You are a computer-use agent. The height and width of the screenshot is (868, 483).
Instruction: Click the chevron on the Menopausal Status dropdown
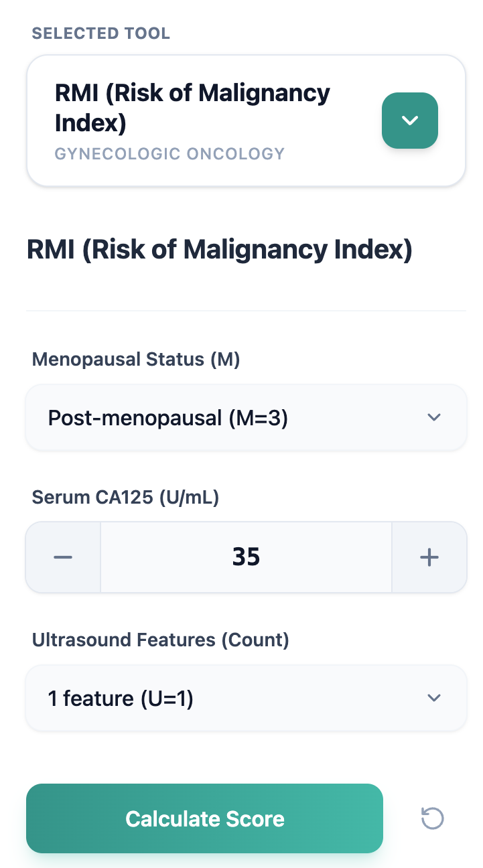433,417
